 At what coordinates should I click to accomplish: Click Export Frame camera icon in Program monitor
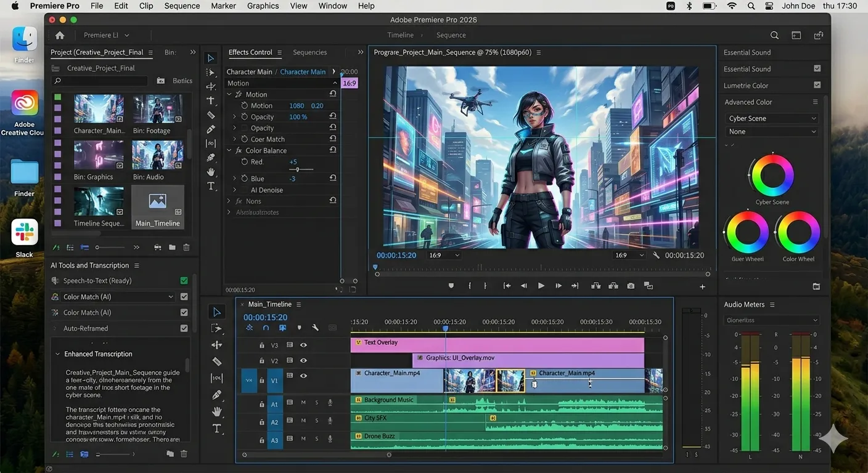tap(631, 286)
